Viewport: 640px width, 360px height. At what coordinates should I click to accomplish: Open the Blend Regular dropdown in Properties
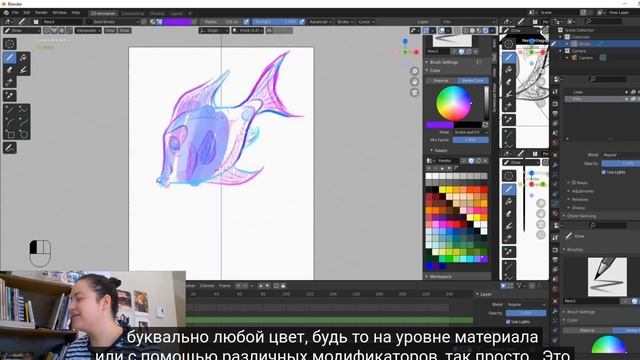pos(620,155)
